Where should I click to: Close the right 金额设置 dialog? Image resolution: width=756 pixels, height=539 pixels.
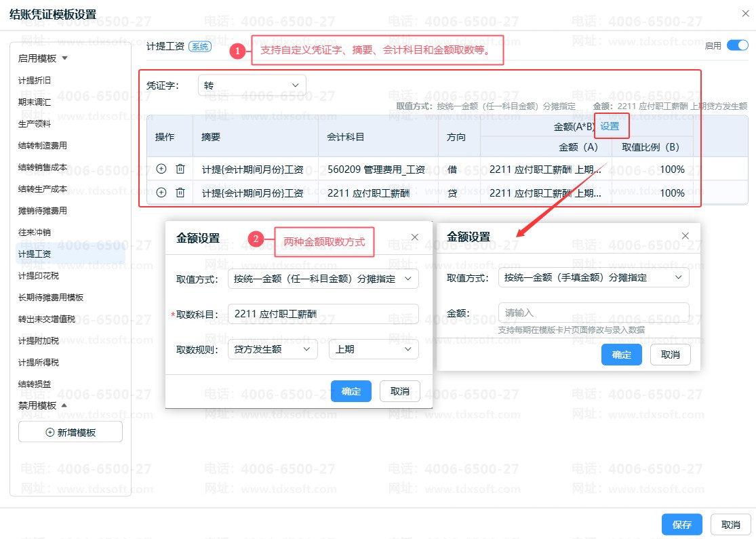point(685,236)
